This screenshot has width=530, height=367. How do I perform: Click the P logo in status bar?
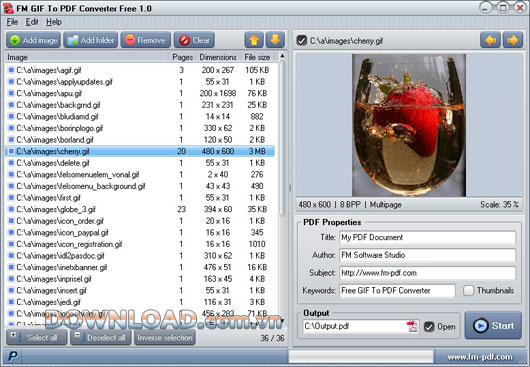point(13,356)
